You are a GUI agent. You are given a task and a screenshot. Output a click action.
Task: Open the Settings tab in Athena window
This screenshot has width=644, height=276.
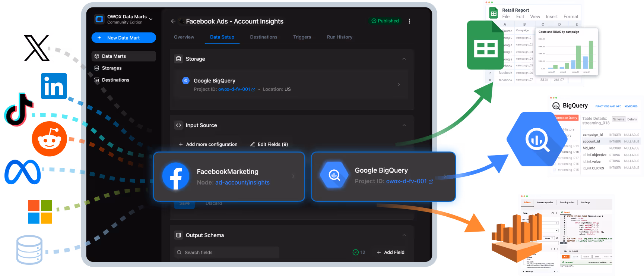pyautogui.click(x=586, y=203)
